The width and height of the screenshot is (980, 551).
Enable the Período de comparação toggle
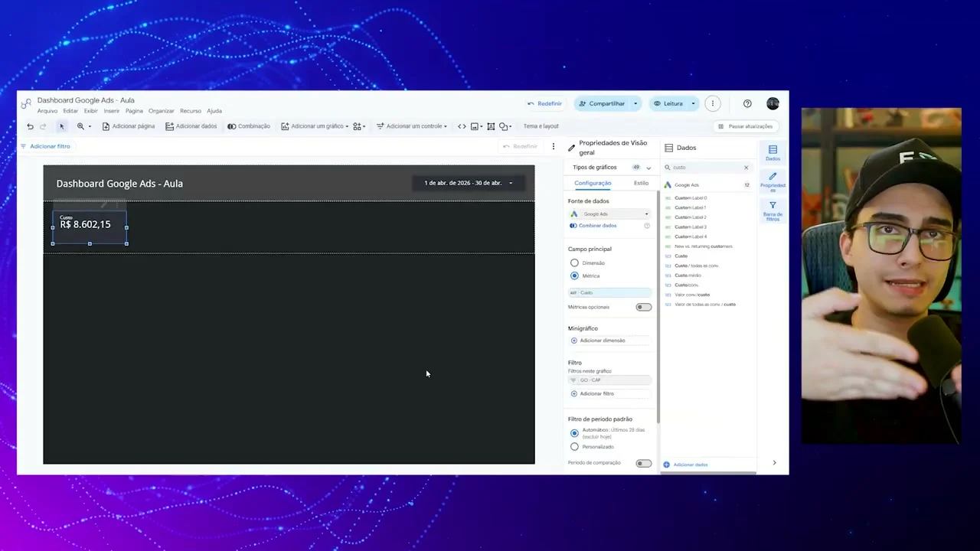(643, 463)
